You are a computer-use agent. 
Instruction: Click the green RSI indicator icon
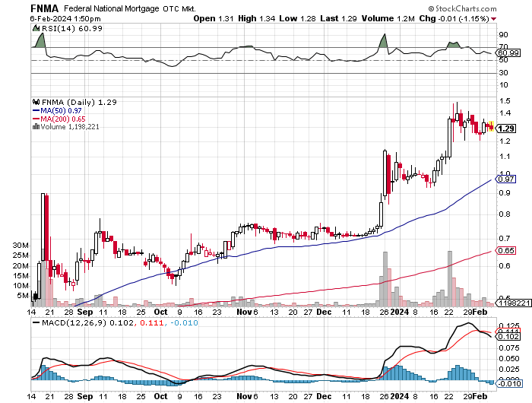pyautogui.click(x=36, y=28)
